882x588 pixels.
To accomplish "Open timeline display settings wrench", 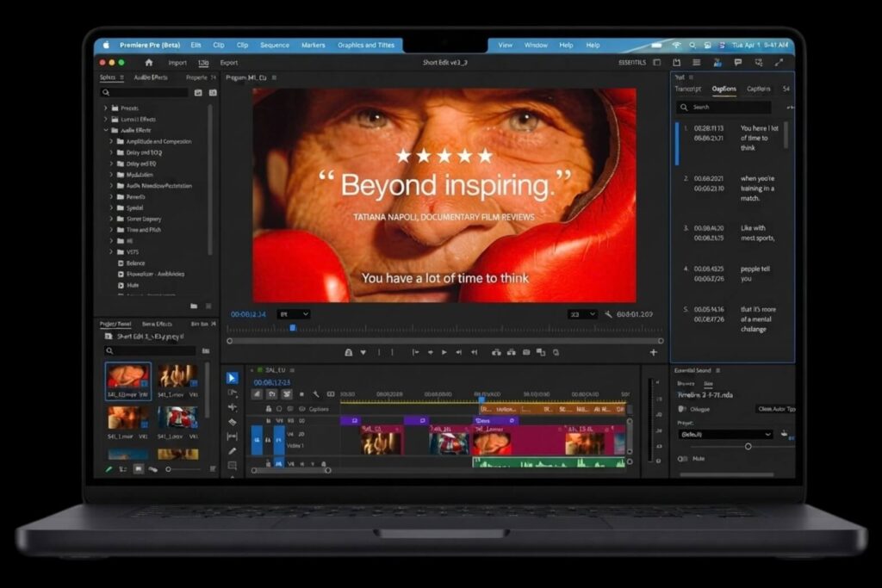I will [315, 394].
